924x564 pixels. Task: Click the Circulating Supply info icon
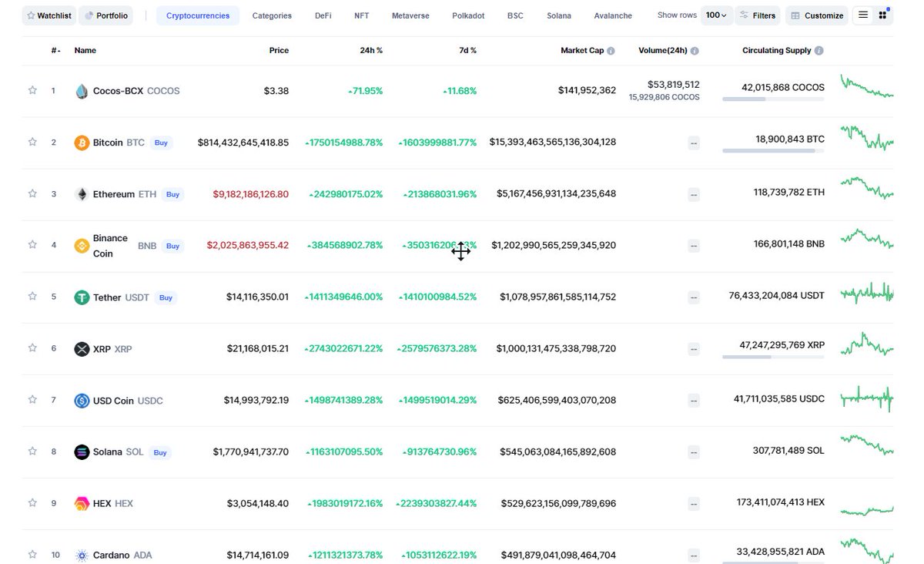pyautogui.click(x=819, y=51)
